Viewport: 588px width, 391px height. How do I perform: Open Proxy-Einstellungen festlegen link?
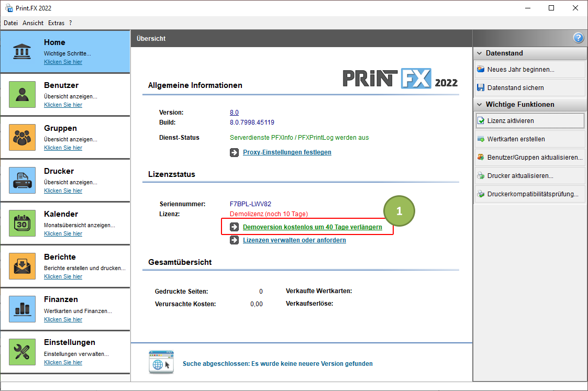(x=287, y=152)
